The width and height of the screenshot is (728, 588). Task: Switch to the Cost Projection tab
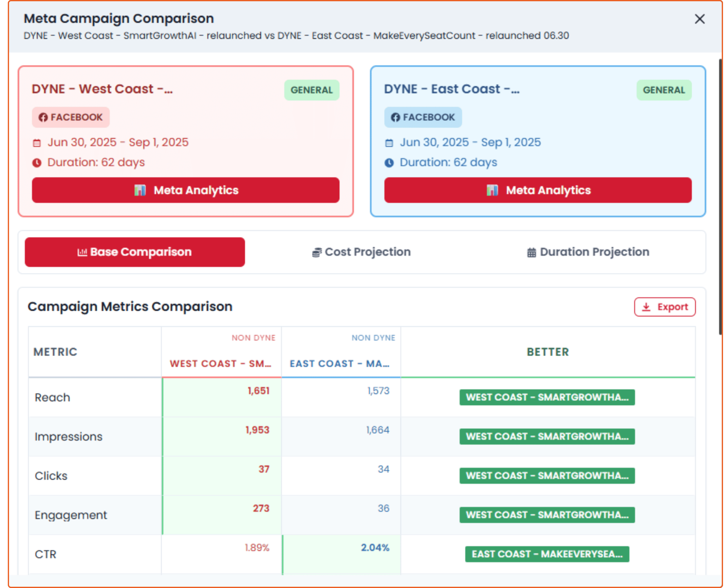361,252
